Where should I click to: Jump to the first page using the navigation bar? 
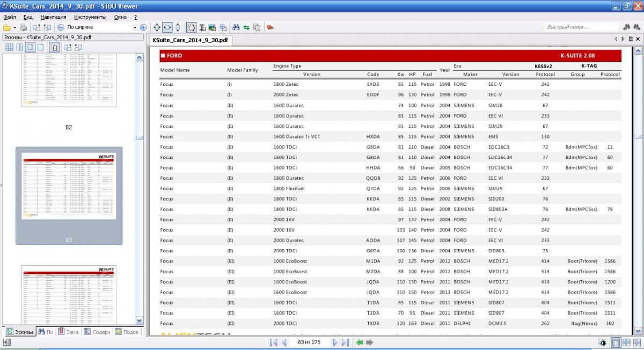click(273, 342)
